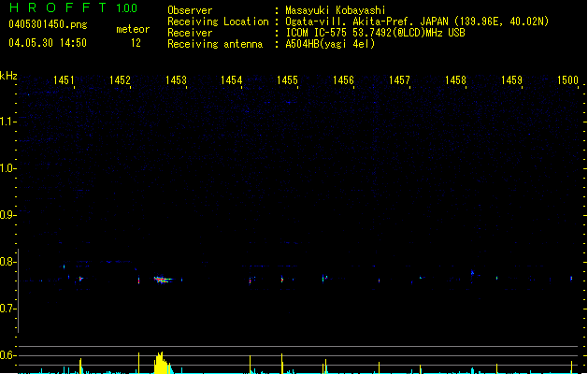The height and width of the screenshot is (374, 588).
Task: Select the file name 0405301450.png
Action: click(x=48, y=24)
